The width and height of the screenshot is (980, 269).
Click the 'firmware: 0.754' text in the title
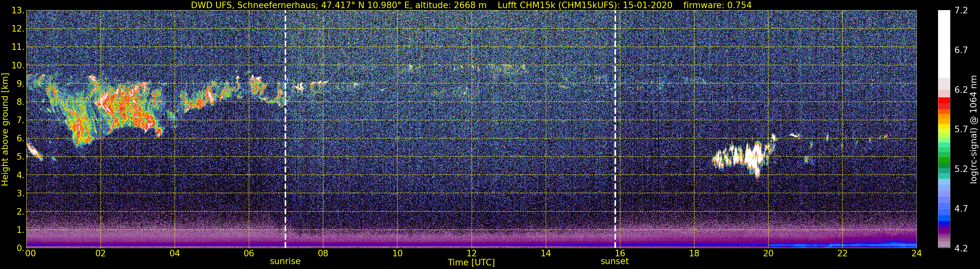tap(718, 5)
